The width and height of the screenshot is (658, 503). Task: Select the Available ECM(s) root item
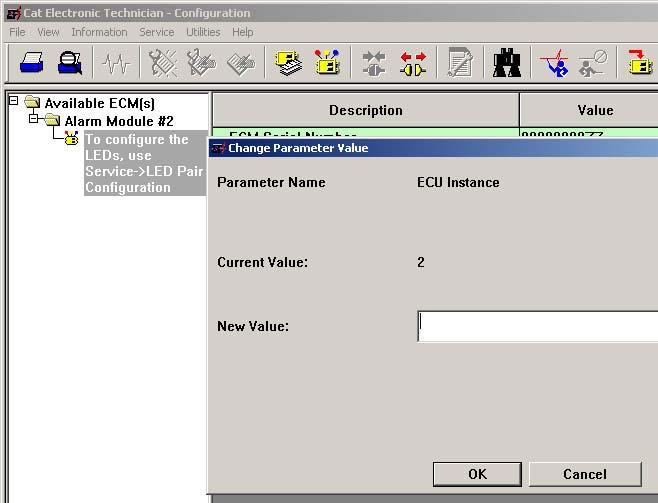click(x=99, y=103)
